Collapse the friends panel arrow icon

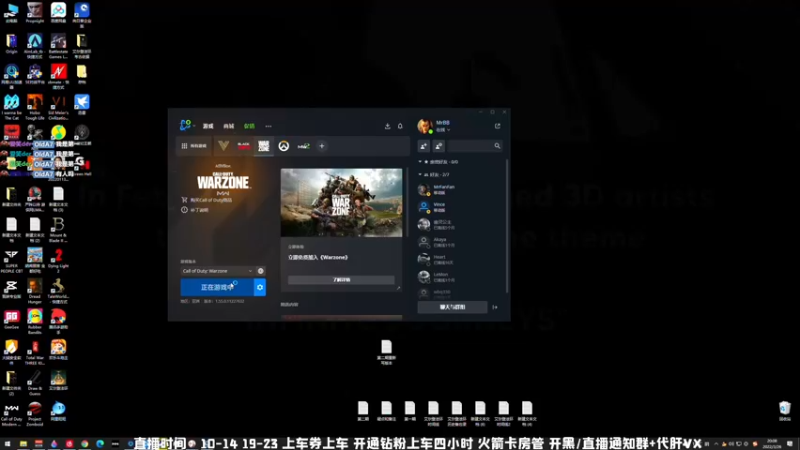(x=495, y=307)
